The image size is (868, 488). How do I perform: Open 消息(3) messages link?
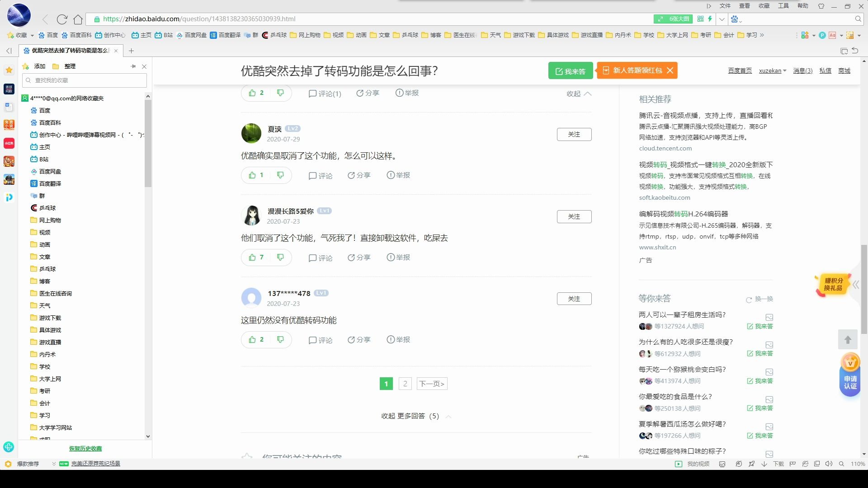click(x=803, y=71)
